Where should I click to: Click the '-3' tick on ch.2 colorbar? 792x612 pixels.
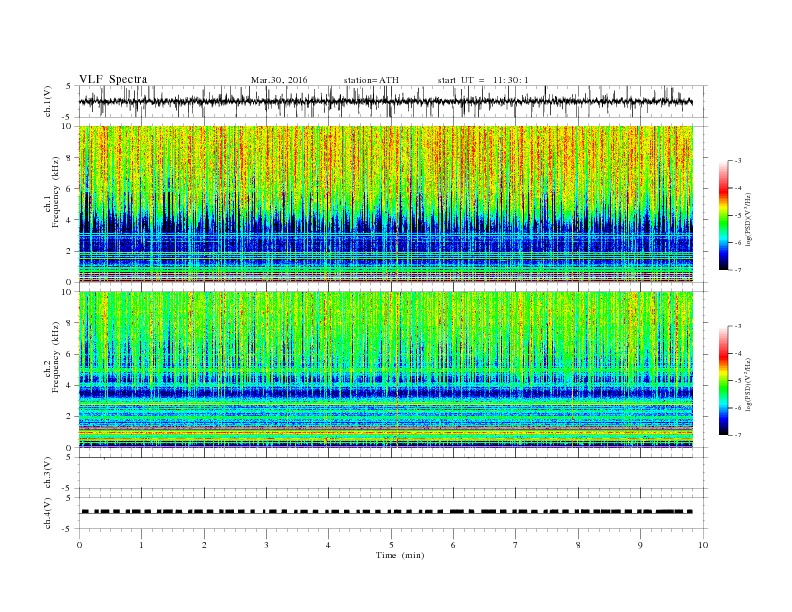click(x=737, y=326)
